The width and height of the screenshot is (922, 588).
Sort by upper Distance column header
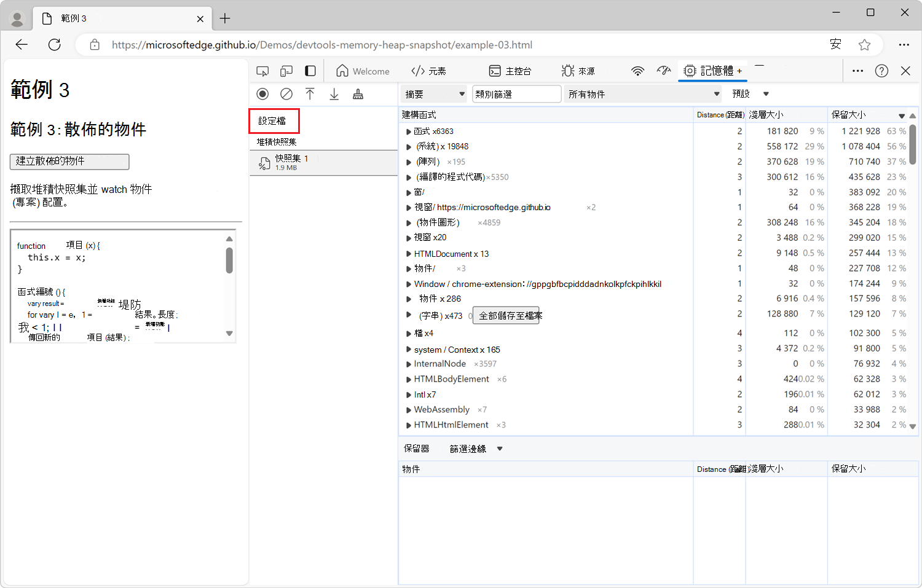pos(720,115)
